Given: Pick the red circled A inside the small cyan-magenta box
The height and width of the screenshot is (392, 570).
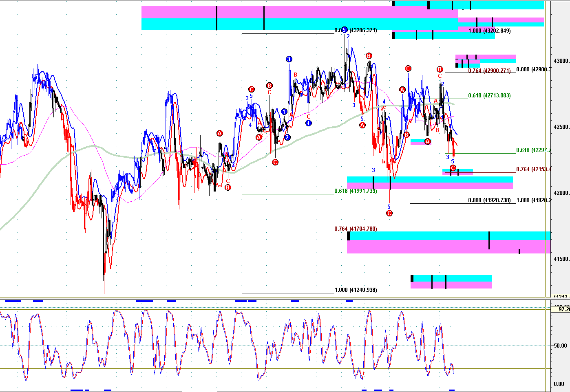Looking at the screenshot, I should click(427, 141).
